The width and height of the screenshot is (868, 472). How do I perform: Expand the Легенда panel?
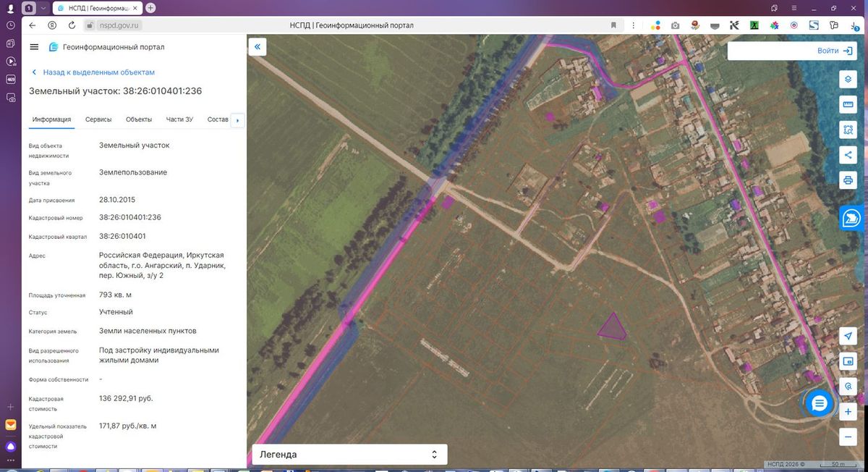click(349, 455)
